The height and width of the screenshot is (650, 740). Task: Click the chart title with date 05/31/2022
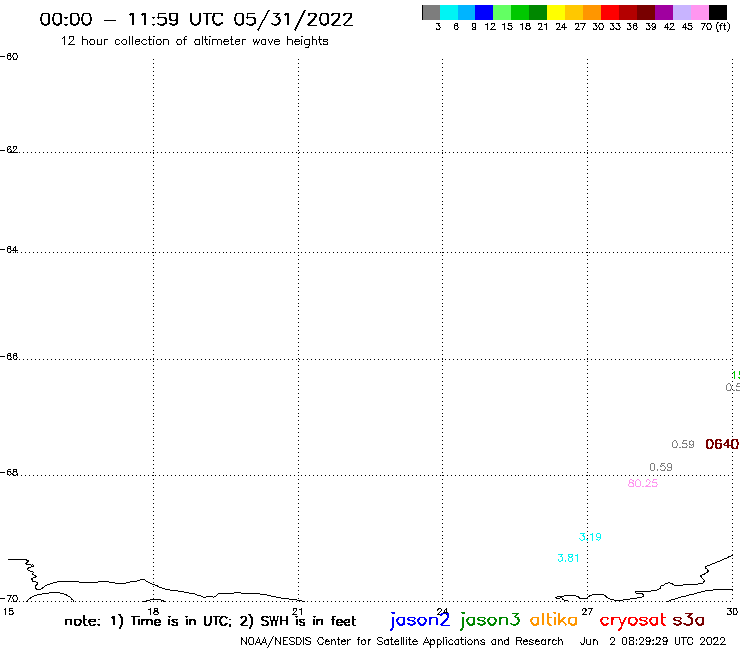point(196,19)
